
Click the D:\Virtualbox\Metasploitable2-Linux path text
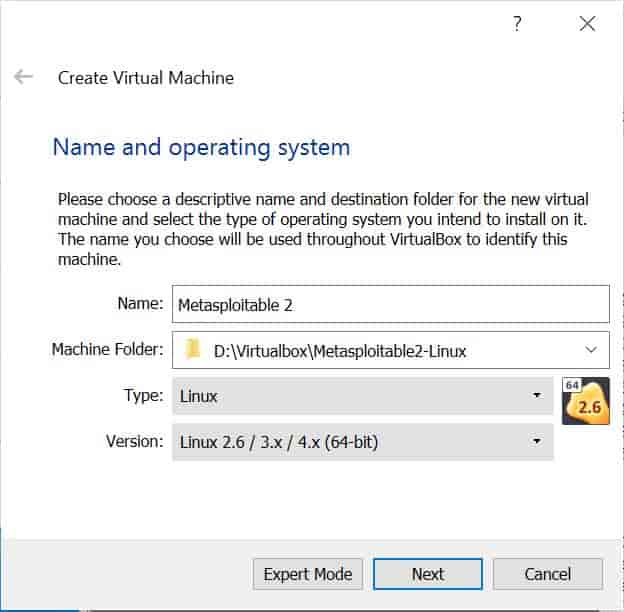(340, 351)
